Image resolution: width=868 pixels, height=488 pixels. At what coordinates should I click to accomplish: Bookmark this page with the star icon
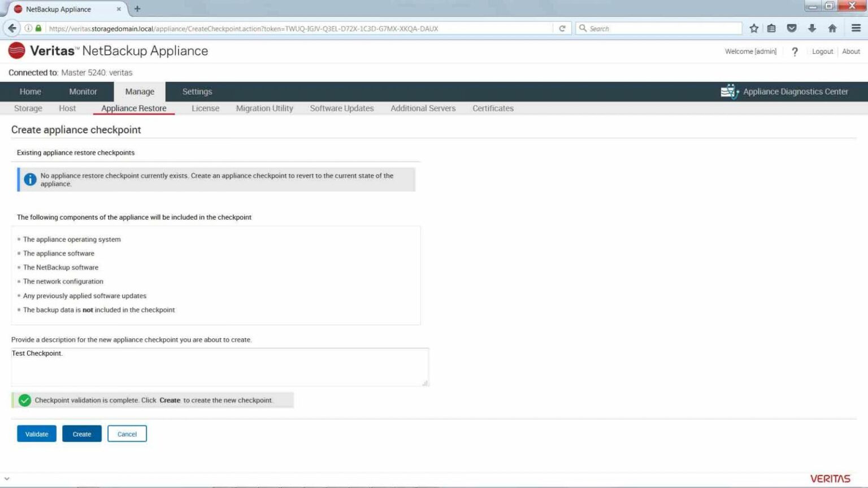point(754,28)
